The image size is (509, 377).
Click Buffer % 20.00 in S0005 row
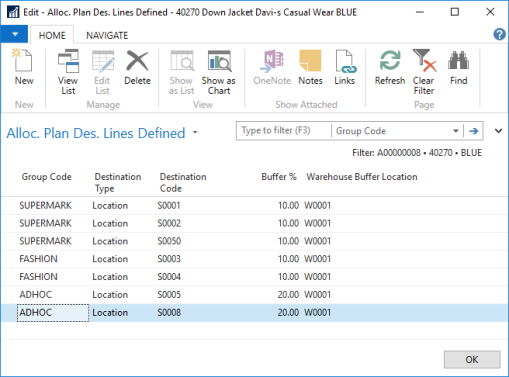288,295
